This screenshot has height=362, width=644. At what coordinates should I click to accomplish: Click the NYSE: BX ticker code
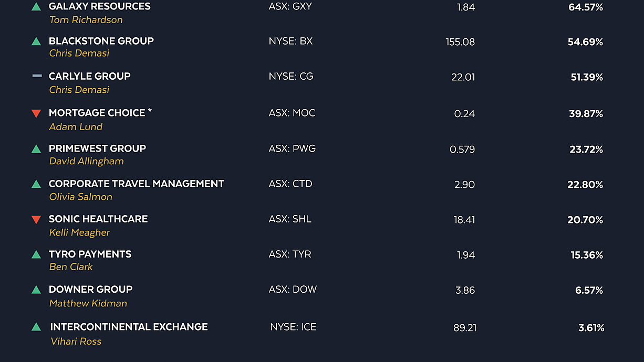[290, 41]
